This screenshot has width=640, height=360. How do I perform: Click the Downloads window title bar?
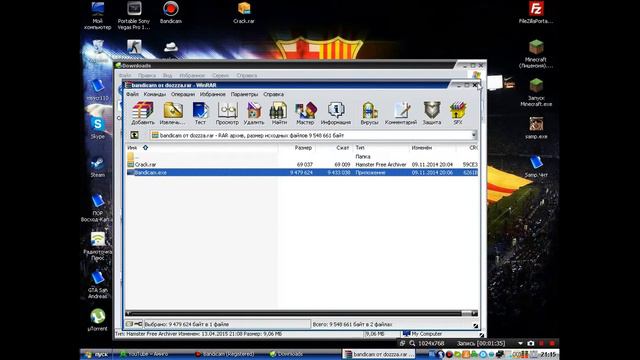click(286, 65)
